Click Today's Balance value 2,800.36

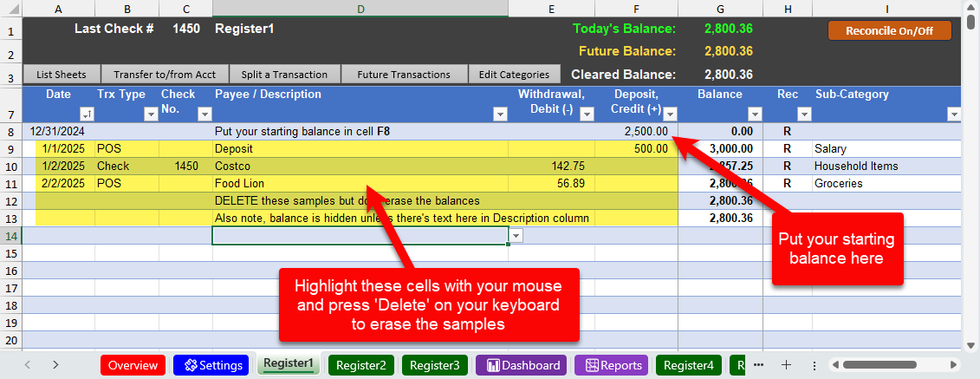click(x=728, y=28)
